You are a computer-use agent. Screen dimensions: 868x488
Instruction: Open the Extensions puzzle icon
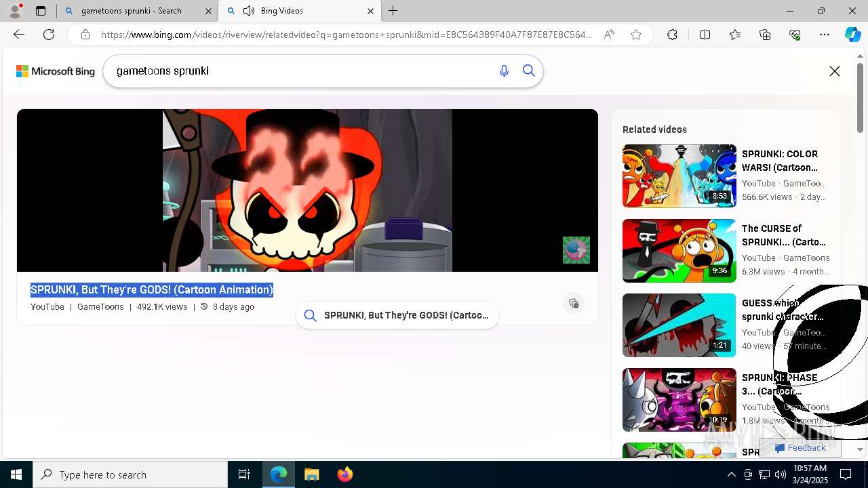pyautogui.click(x=672, y=35)
